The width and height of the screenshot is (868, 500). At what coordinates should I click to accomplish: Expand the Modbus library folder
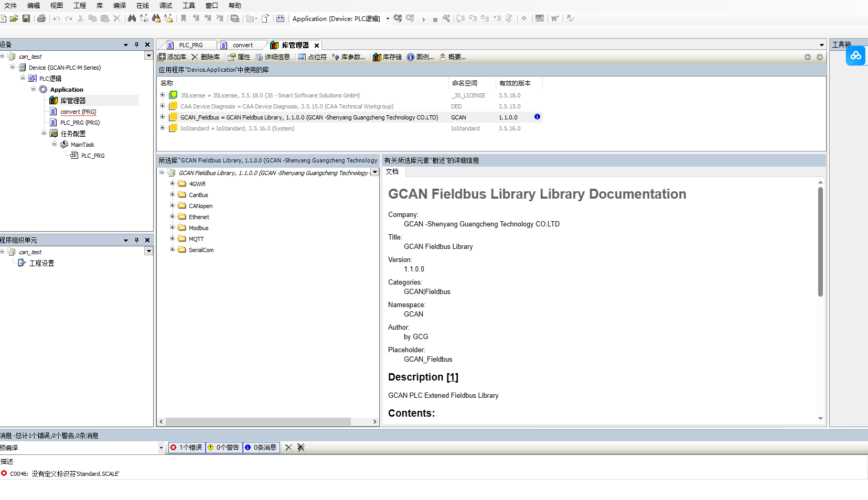pos(172,227)
